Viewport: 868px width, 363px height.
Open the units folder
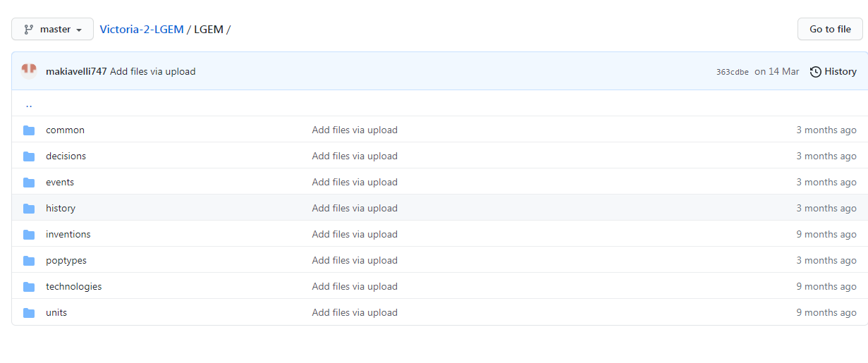pyautogui.click(x=56, y=312)
